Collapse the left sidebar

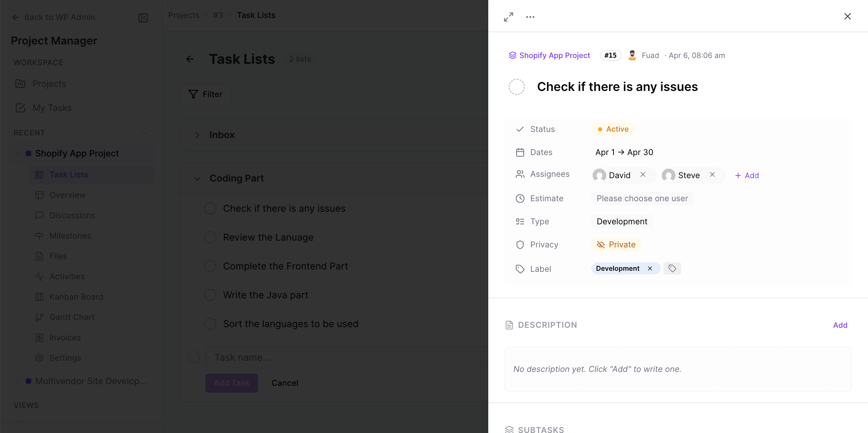click(143, 18)
